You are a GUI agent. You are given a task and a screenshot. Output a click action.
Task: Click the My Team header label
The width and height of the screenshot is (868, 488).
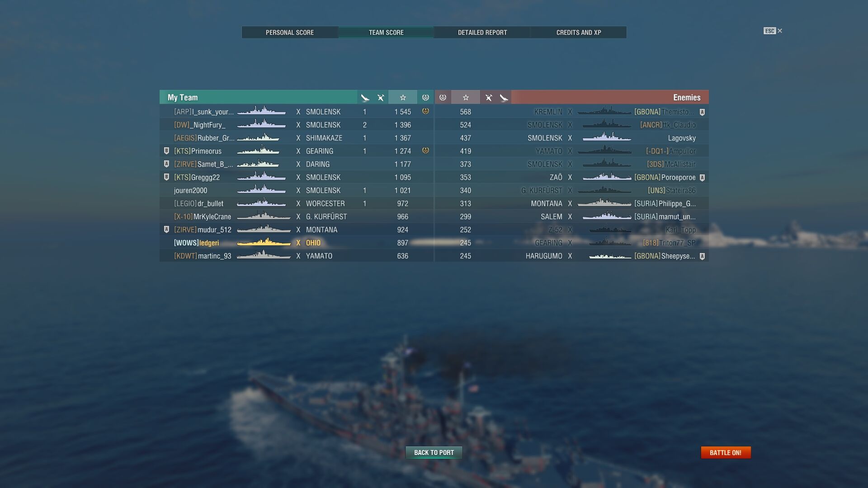183,98
